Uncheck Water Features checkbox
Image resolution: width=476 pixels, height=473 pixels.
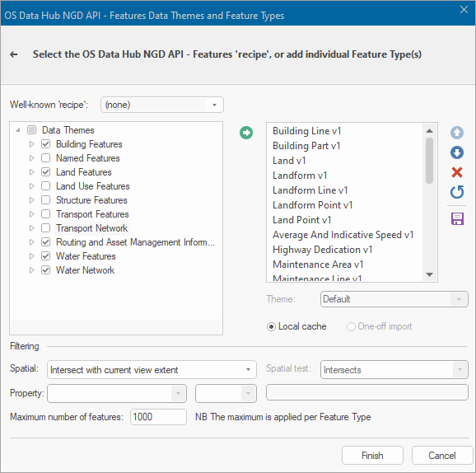tap(45, 256)
